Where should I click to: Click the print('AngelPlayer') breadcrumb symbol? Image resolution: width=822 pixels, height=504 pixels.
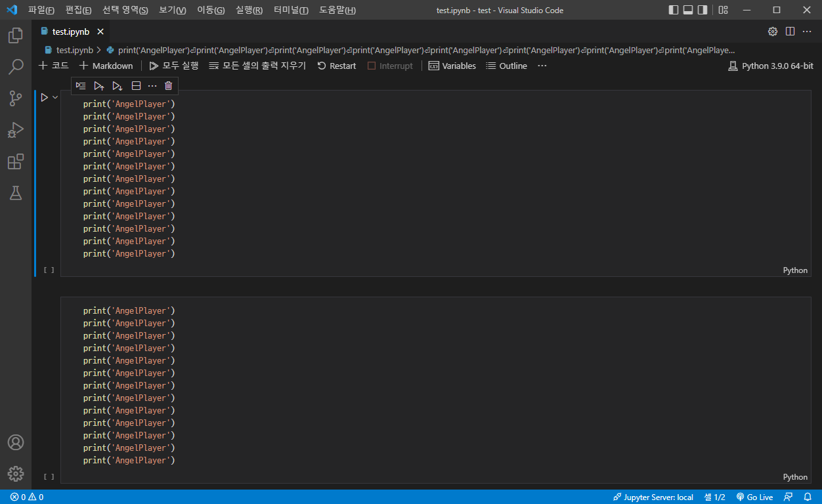[420, 50]
